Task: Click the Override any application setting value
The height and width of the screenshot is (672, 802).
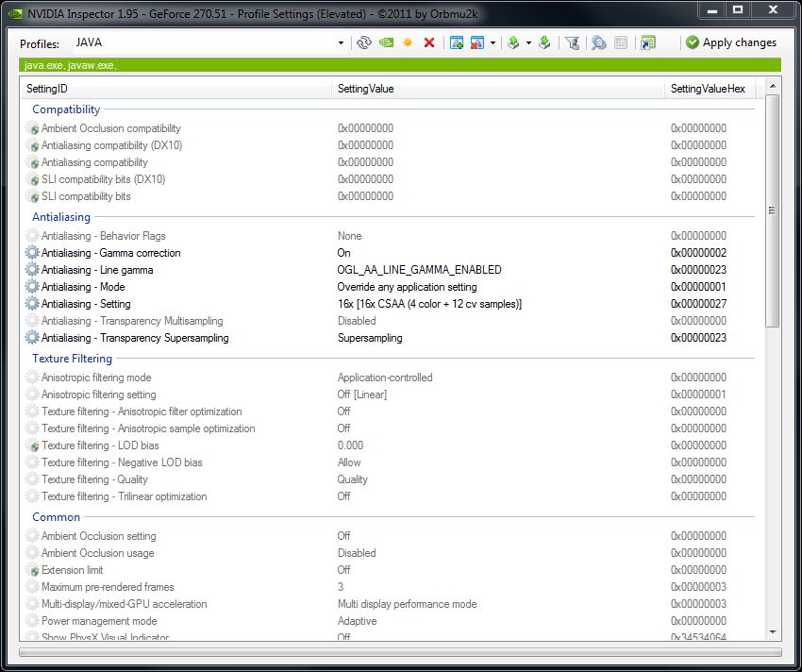Action: [x=408, y=287]
